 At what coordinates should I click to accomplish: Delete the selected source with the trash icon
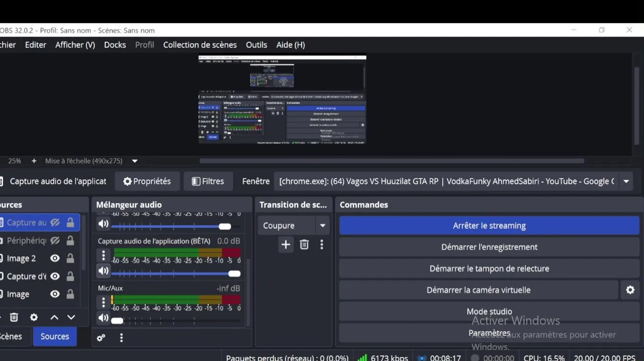click(x=14, y=317)
